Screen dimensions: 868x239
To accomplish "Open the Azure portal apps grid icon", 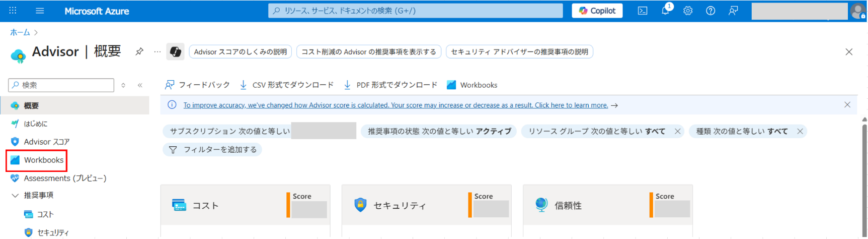I will [x=13, y=11].
